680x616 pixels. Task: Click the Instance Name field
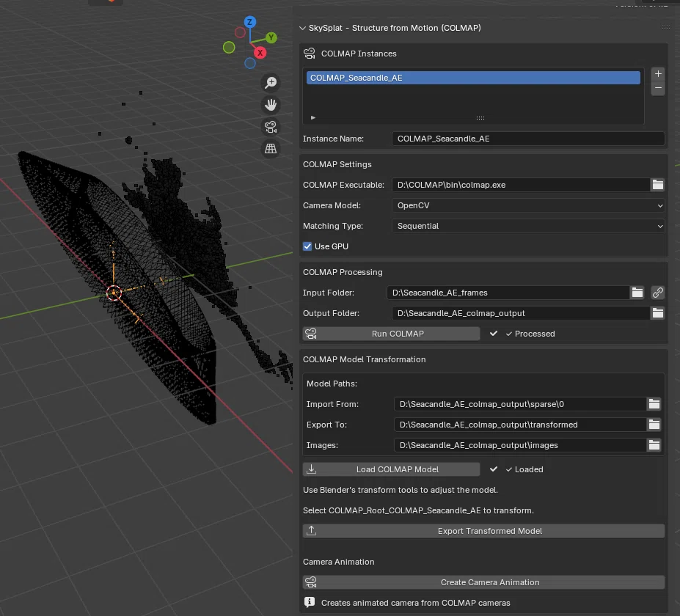tap(528, 139)
